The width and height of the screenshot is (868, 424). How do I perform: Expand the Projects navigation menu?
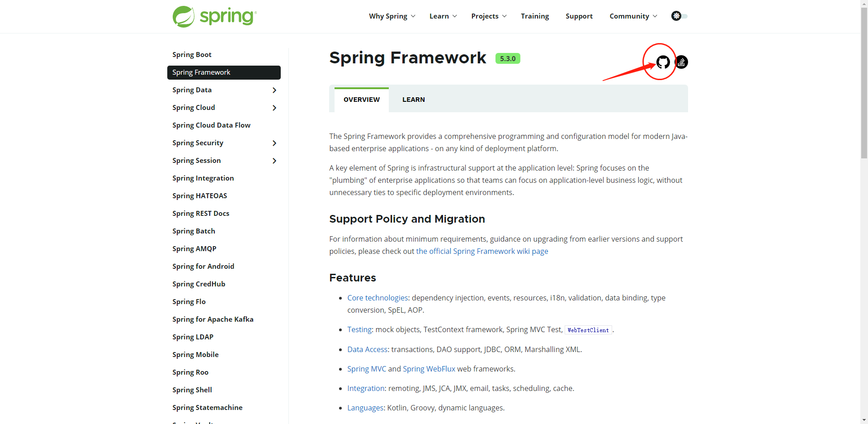(489, 16)
